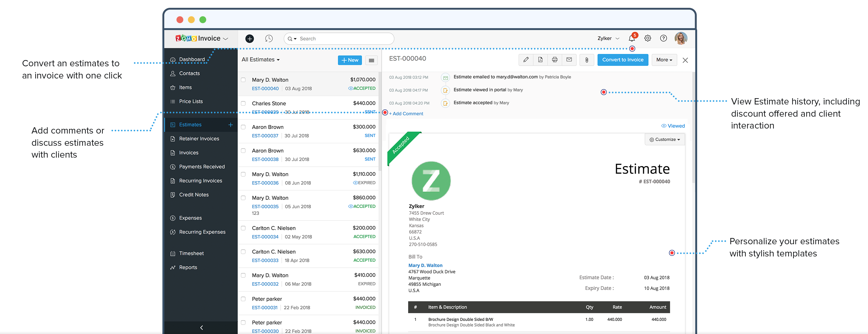Viewport: 868px width, 334px height.
Task: Open estimate EST-000039 link
Action: click(265, 112)
